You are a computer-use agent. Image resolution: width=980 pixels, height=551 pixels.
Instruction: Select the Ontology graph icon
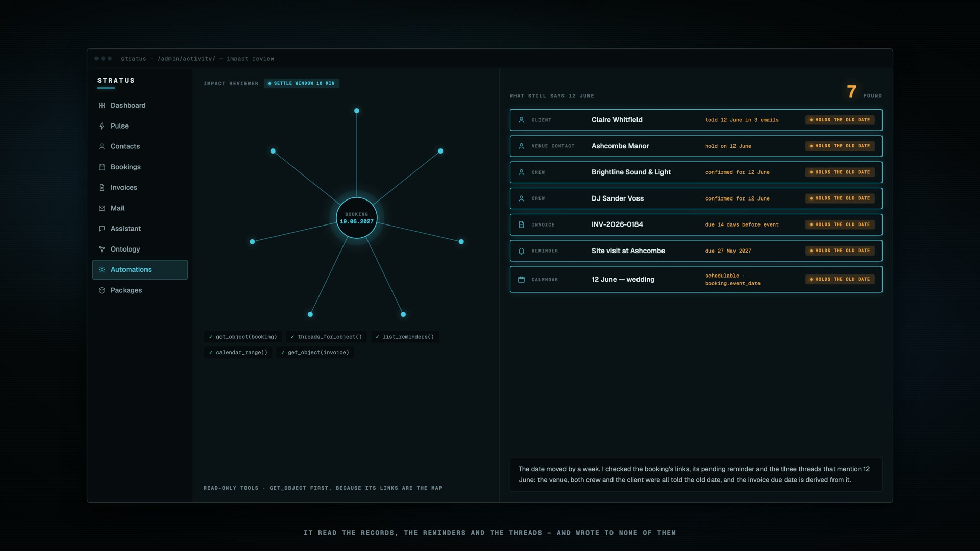point(102,249)
